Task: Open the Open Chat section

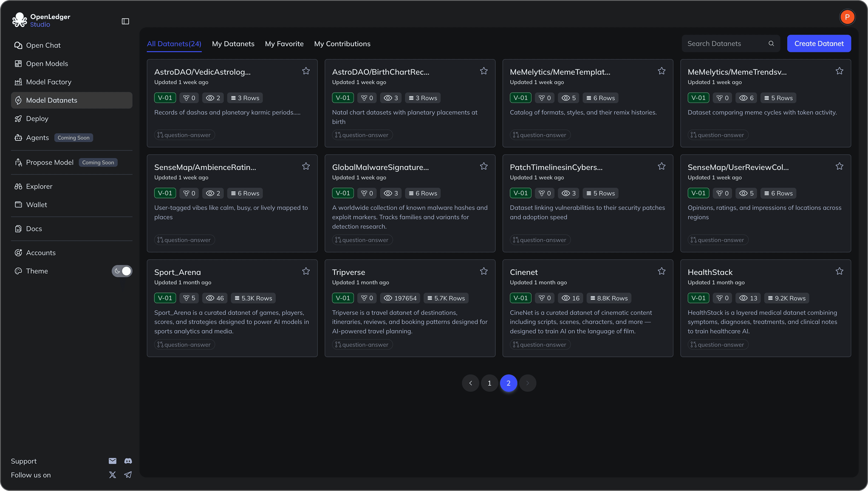Action: click(x=43, y=45)
